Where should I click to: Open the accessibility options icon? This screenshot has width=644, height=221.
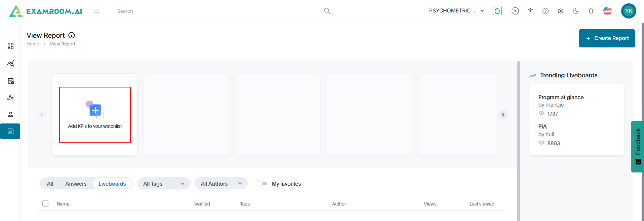coord(530,11)
